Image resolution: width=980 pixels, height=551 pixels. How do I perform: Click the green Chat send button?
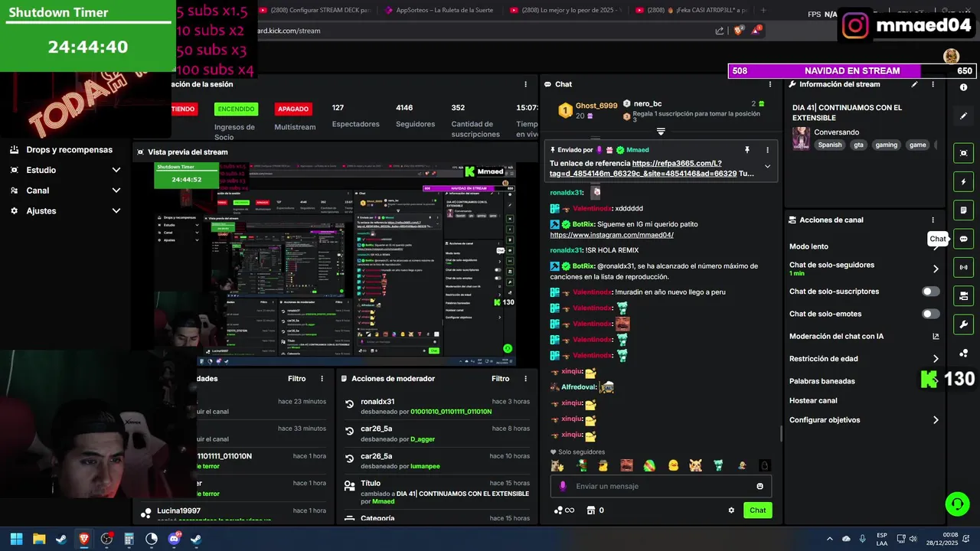pyautogui.click(x=757, y=510)
